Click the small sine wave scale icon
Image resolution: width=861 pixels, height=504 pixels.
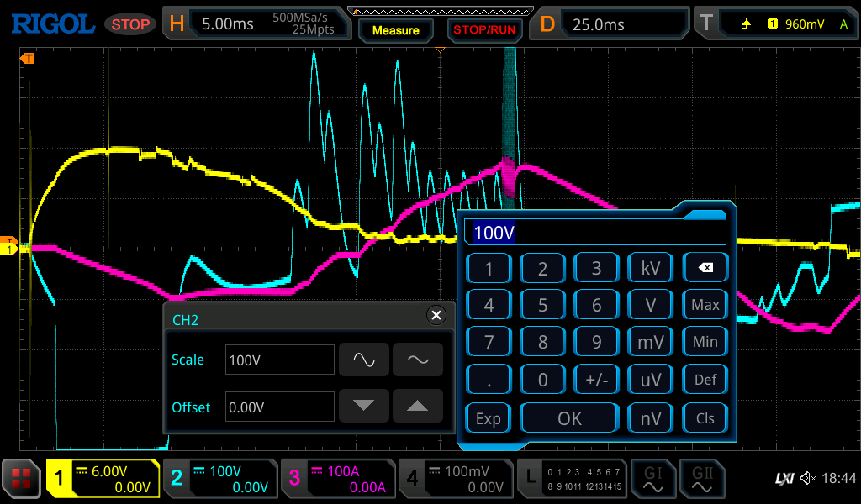(x=418, y=360)
